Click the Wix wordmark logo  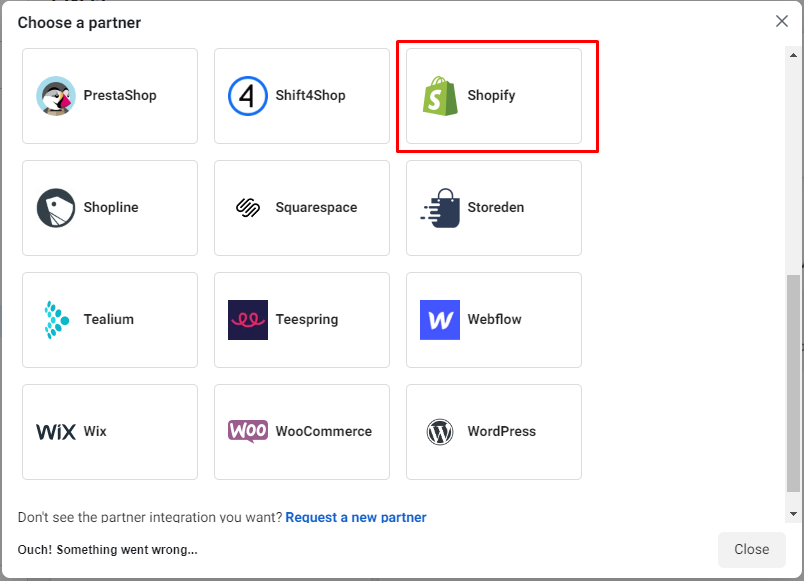tap(56, 432)
